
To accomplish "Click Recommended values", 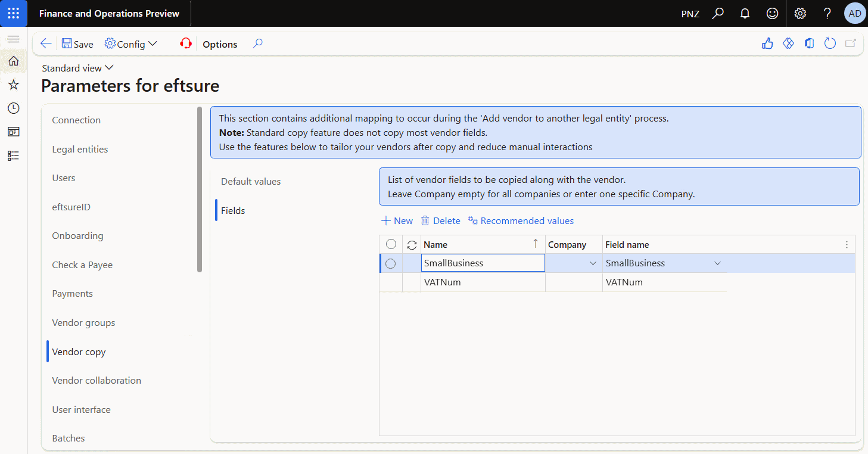I will click(x=521, y=220).
